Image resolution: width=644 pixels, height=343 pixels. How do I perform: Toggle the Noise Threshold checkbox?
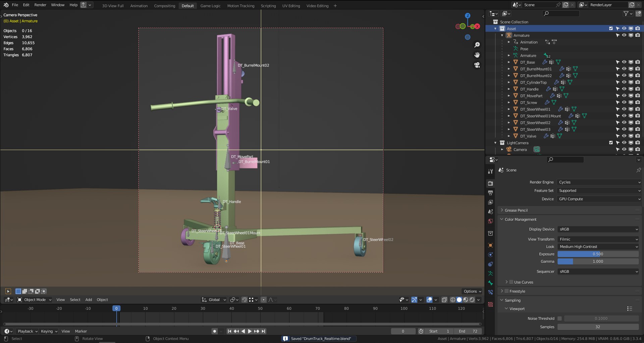pos(559,318)
